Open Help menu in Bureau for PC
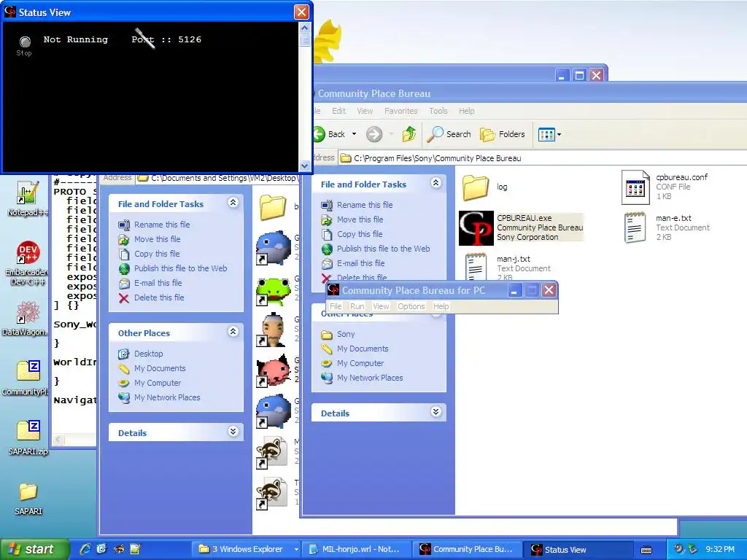Image resolution: width=747 pixels, height=560 pixels. tap(441, 306)
